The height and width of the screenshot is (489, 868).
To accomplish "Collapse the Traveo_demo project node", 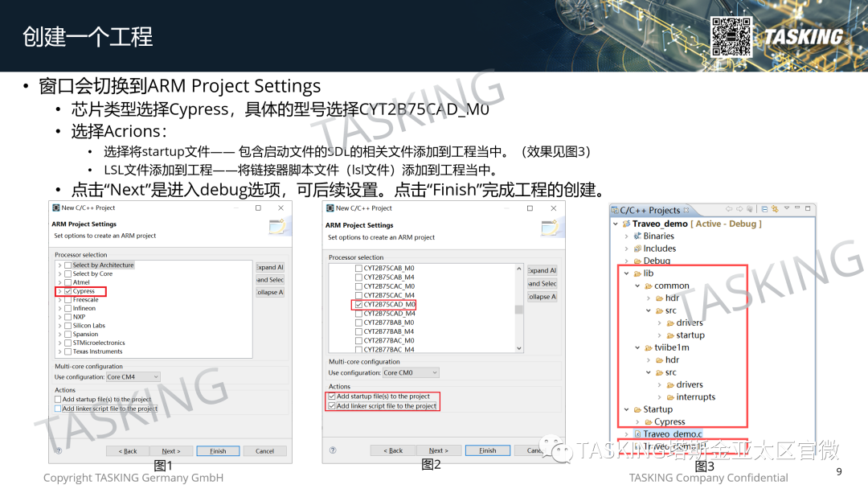I will [616, 224].
